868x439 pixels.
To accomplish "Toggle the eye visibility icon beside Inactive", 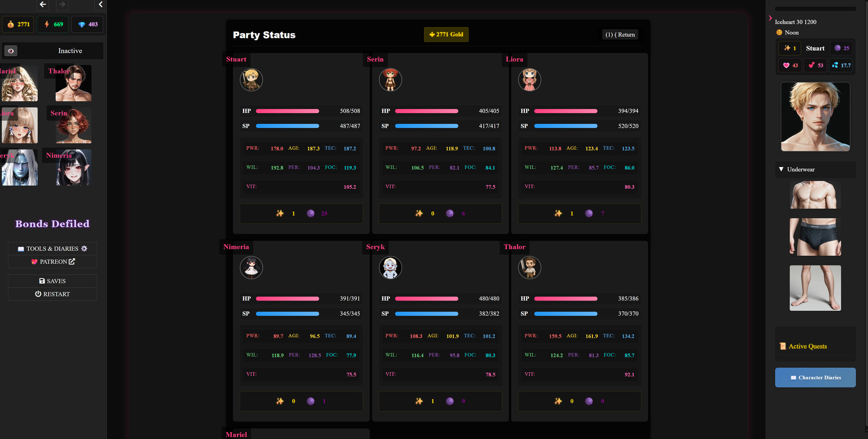I will click(x=11, y=51).
